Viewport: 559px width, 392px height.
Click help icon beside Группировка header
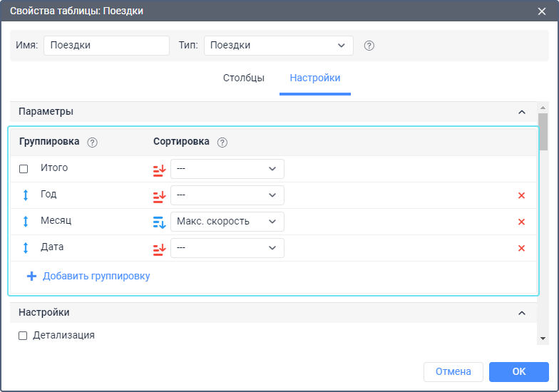(x=92, y=142)
